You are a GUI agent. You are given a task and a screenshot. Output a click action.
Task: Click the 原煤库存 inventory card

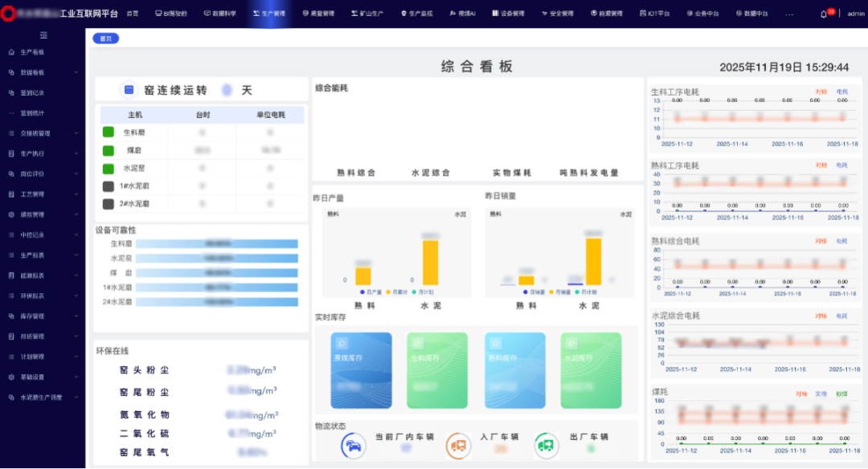[x=361, y=370]
